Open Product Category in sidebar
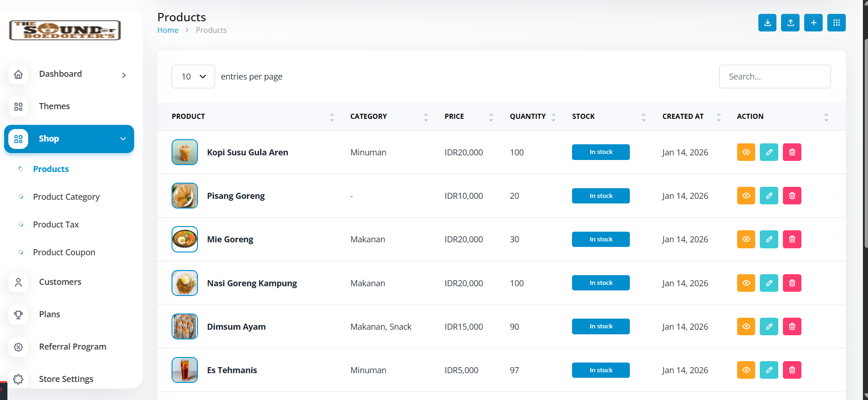 pos(66,197)
